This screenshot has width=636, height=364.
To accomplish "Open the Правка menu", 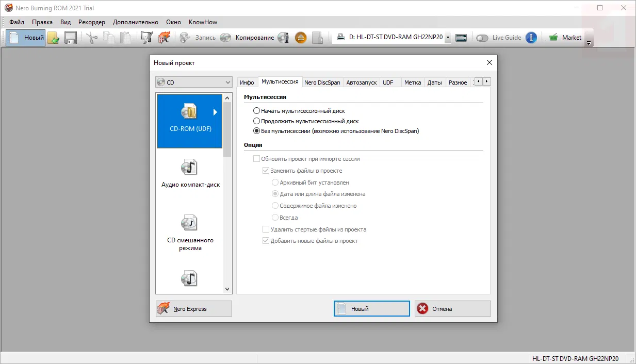I will [x=42, y=22].
